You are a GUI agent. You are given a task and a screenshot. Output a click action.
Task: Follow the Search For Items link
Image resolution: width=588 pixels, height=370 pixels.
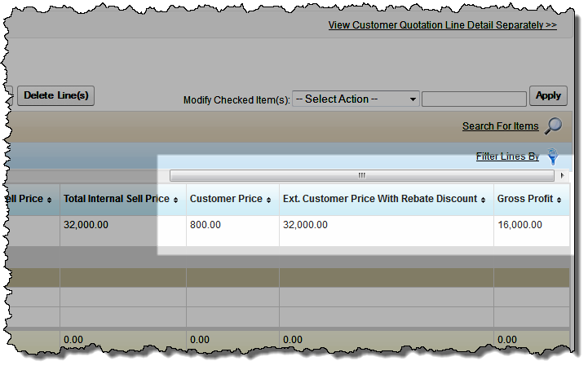pos(500,126)
